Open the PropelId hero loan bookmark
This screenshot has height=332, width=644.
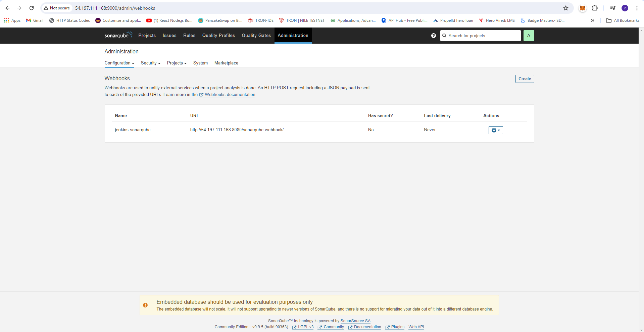pos(453,20)
